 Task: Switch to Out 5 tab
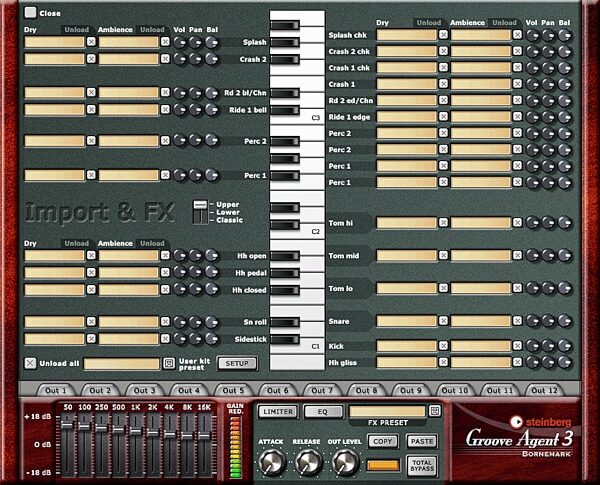[233, 390]
